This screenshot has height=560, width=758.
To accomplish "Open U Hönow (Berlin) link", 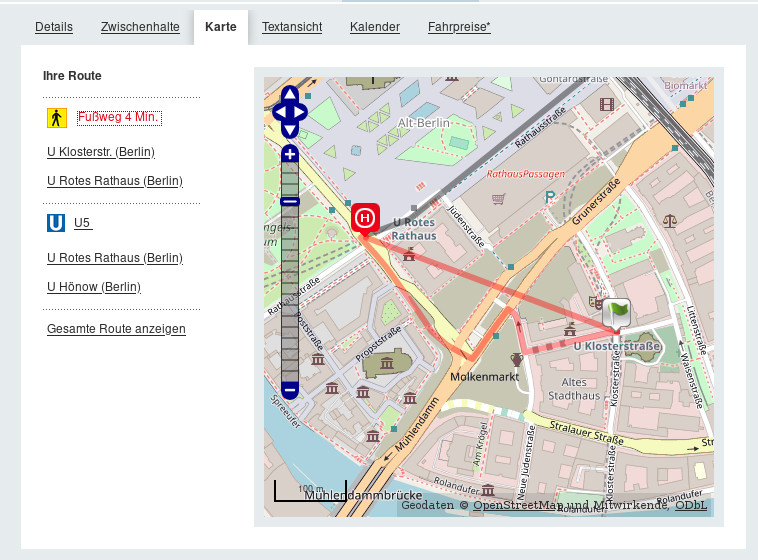I will pos(94,287).
